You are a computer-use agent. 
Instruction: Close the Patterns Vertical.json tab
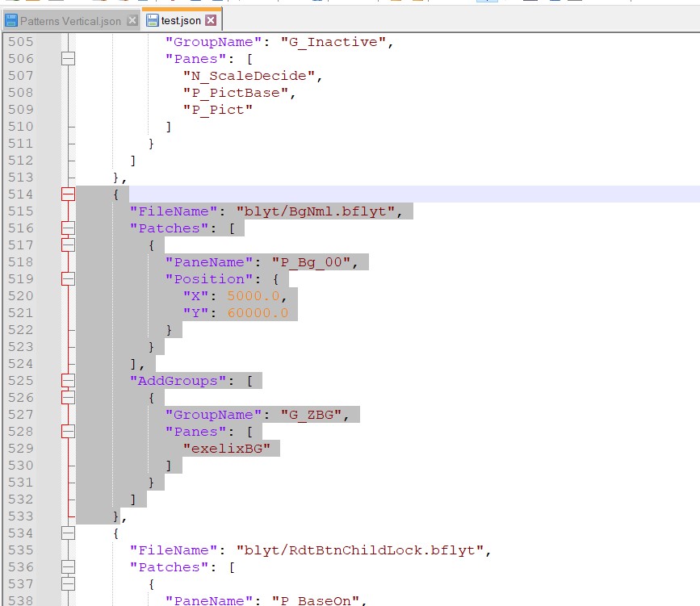(x=132, y=20)
